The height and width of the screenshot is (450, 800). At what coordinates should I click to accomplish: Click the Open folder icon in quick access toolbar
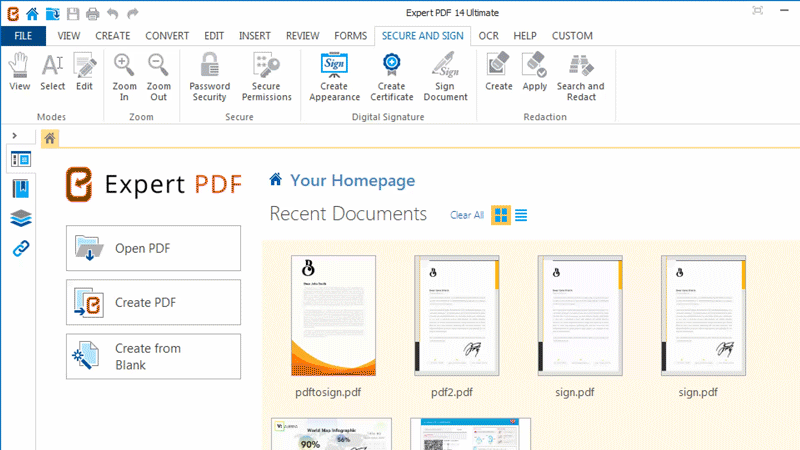click(53, 14)
